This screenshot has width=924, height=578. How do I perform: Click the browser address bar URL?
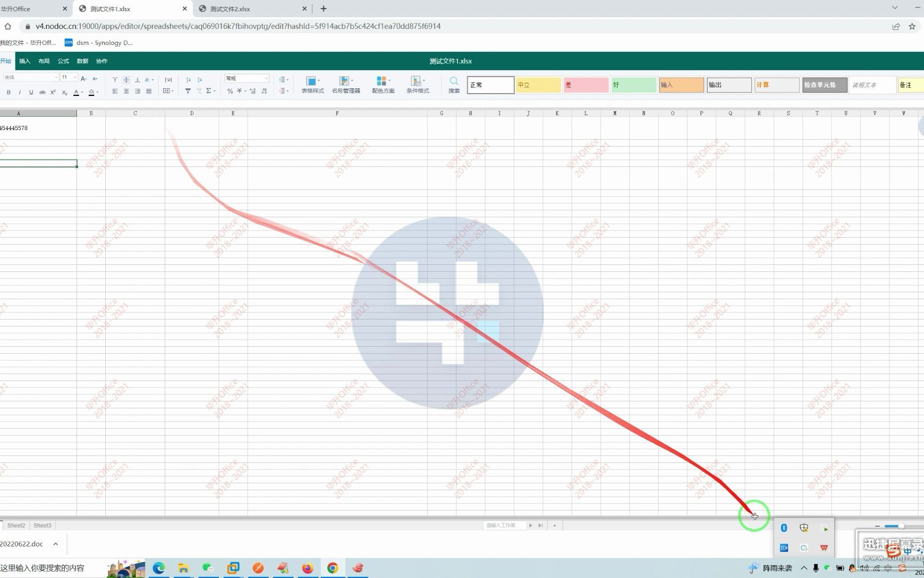pyautogui.click(x=238, y=26)
